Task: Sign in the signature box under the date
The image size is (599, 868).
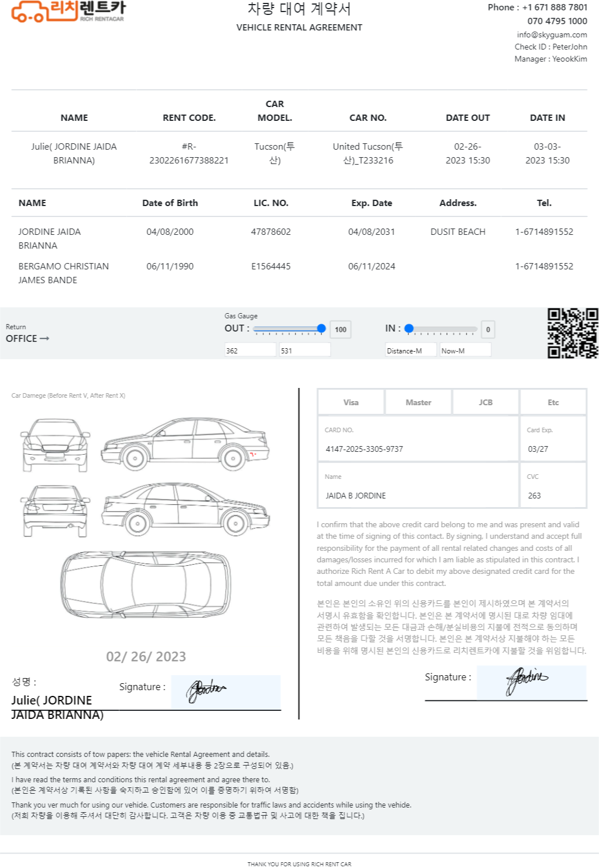Action: [x=226, y=692]
